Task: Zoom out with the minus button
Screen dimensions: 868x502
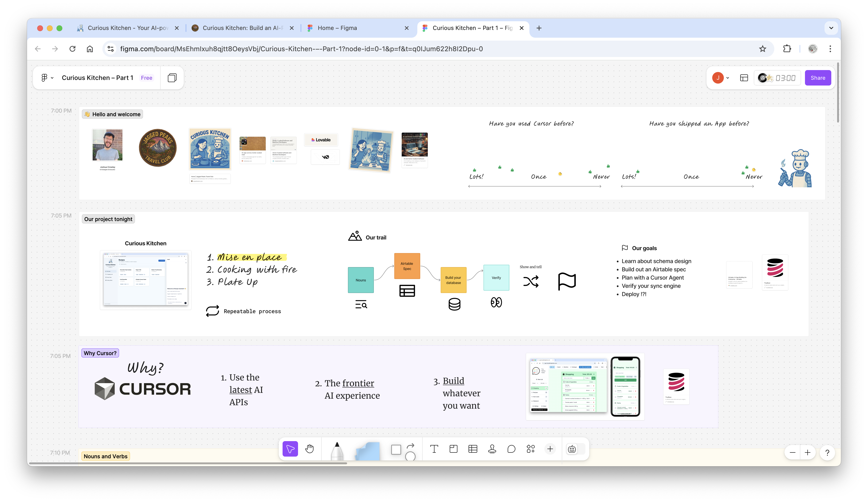Action: point(792,452)
